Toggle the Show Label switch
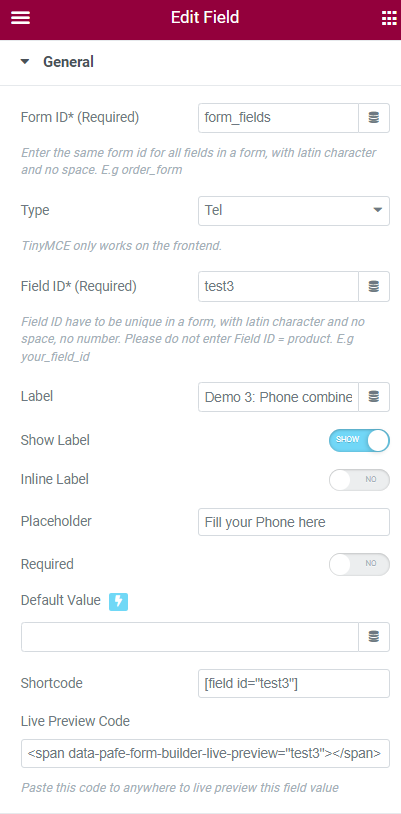Image resolution: width=401 pixels, height=814 pixels. (x=359, y=440)
